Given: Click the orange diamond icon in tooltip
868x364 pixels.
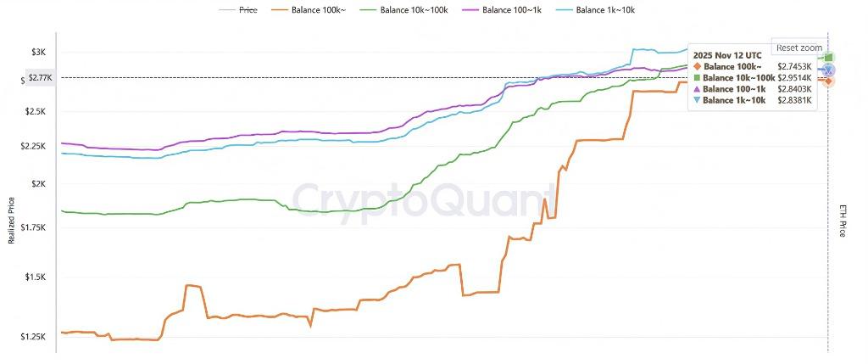Looking at the screenshot, I should click(x=698, y=66).
